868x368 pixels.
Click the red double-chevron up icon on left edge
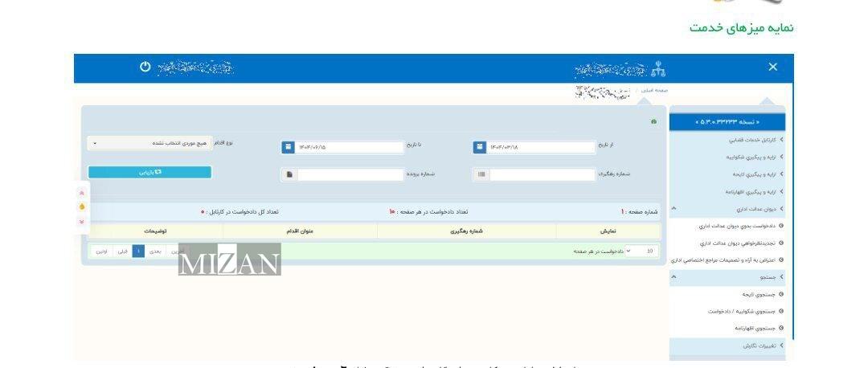(x=81, y=193)
